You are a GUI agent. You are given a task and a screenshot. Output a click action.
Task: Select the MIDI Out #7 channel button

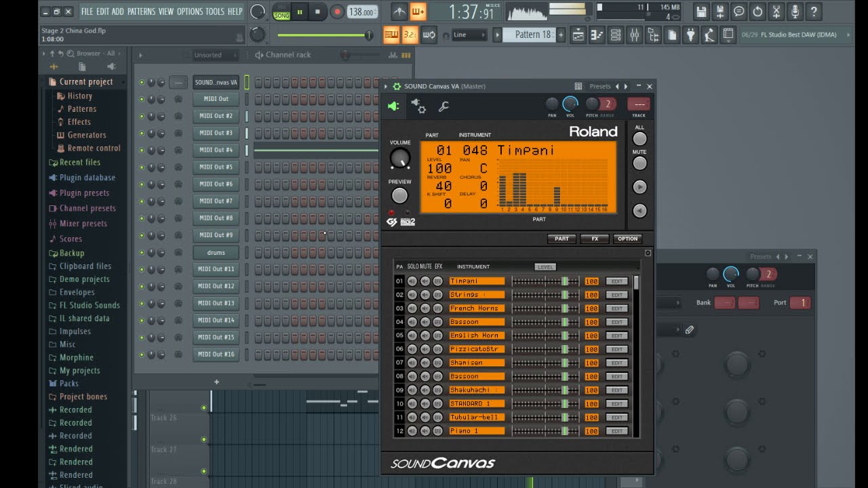click(216, 201)
